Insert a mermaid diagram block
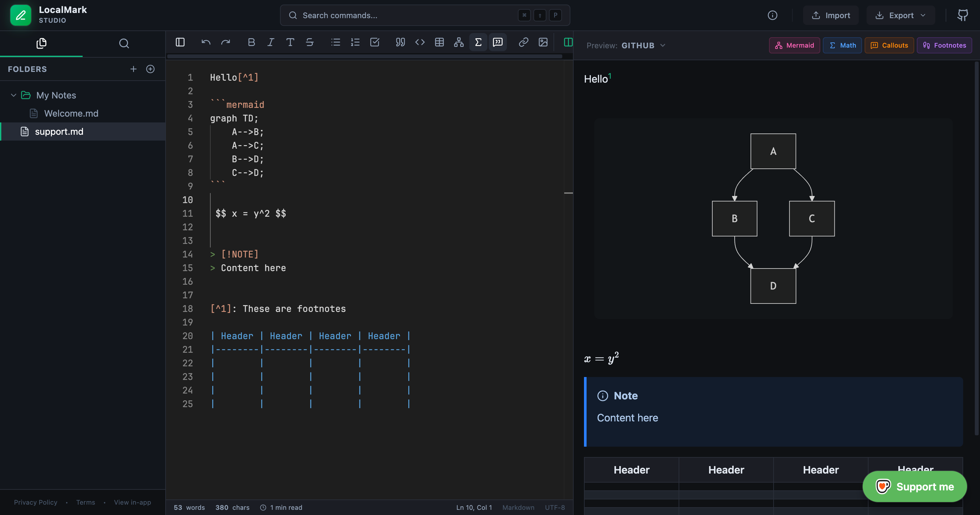980x515 pixels. click(459, 42)
